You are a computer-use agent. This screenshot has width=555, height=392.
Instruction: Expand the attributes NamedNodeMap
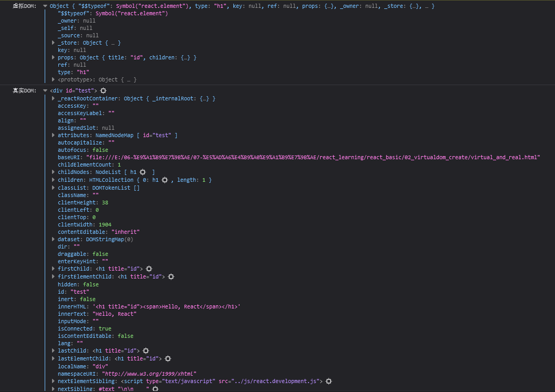pos(54,136)
